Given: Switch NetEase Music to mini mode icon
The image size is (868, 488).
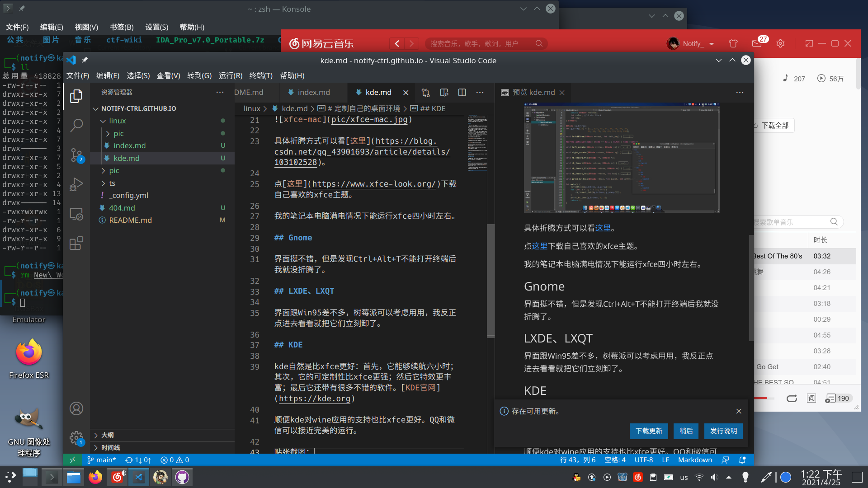Looking at the screenshot, I should point(809,43).
